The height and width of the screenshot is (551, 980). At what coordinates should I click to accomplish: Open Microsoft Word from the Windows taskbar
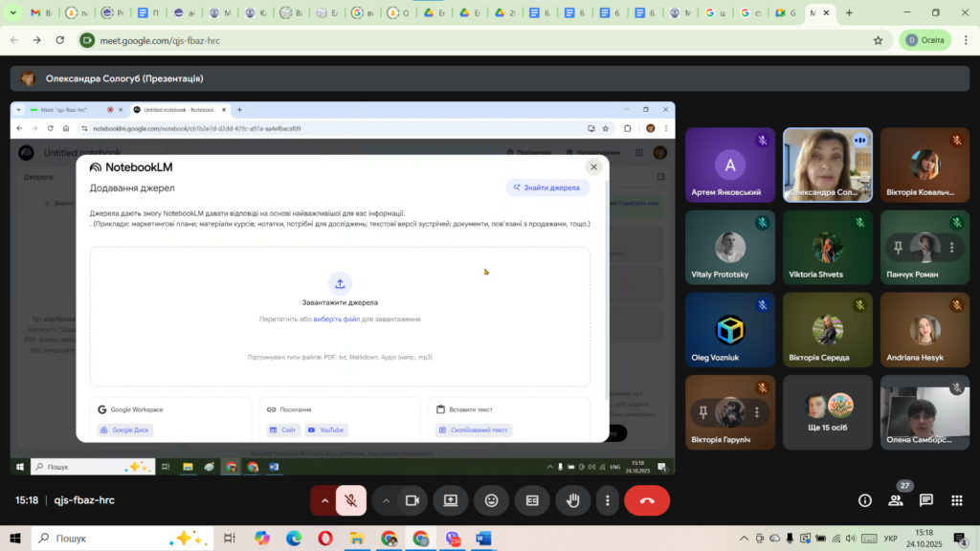pos(483,539)
